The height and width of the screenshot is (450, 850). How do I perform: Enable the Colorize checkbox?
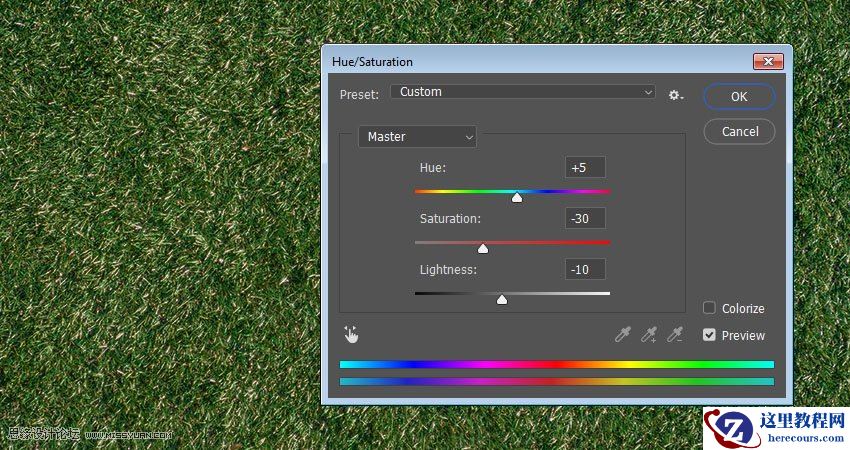click(x=709, y=308)
